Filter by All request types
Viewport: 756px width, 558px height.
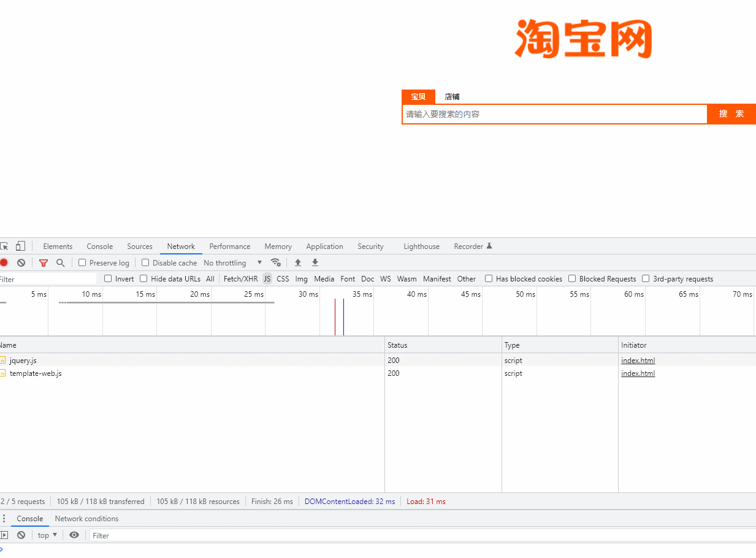[x=210, y=279]
